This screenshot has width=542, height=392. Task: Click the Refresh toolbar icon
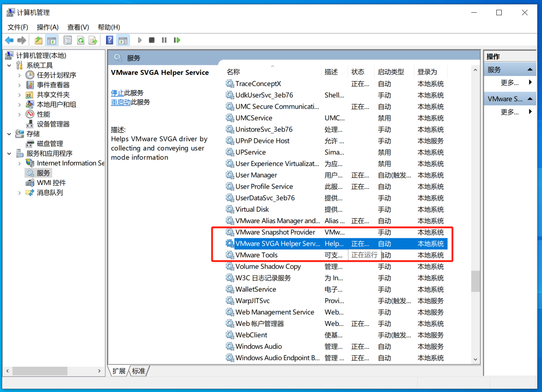(80, 40)
